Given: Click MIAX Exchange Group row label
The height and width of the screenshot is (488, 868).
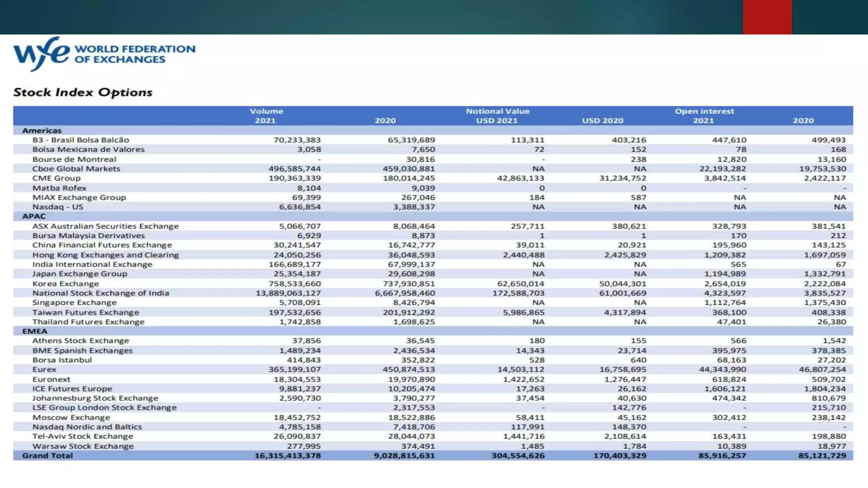Looking at the screenshot, I should pyautogui.click(x=79, y=198).
